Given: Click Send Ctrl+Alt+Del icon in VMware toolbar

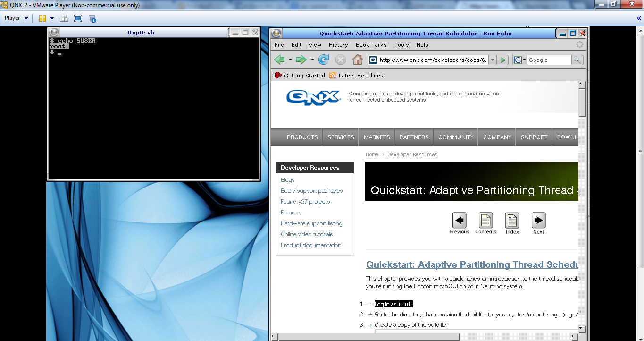Looking at the screenshot, I should click(x=64, y=18).
